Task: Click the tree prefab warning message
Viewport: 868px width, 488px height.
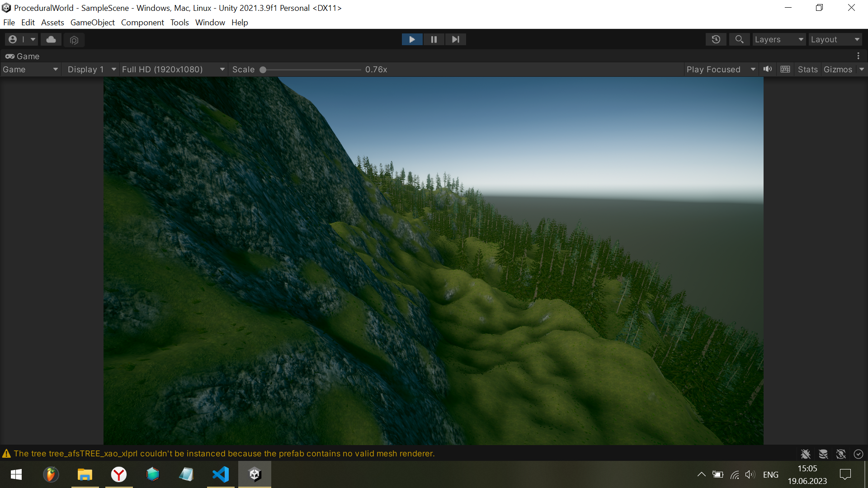Action: tap(224, 454)
